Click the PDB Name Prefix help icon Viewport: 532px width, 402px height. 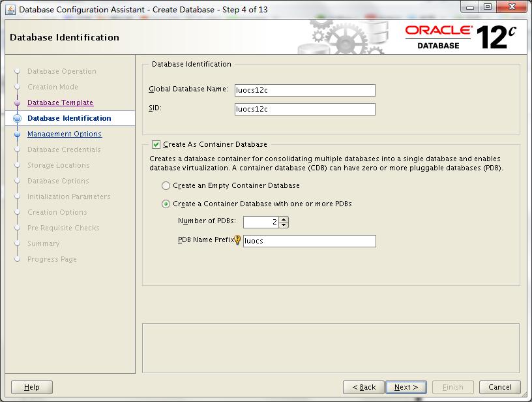(237, 240)
